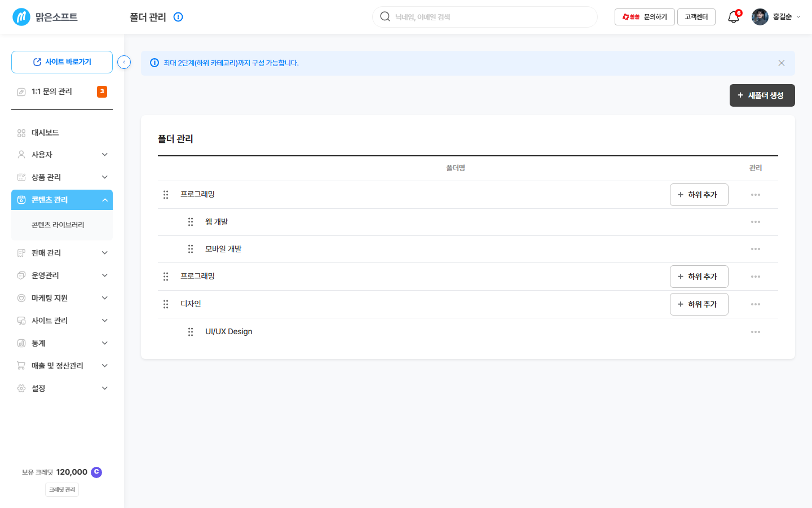This screenshot has height=508, width=812.
Task: Click the search magnifier icon
Action: [x=385, y=16]
